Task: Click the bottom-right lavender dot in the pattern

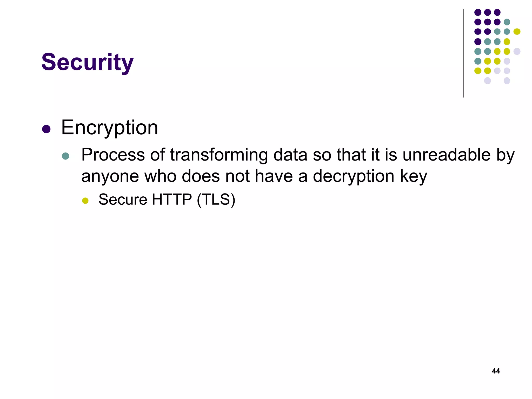Action: point(507,81)
